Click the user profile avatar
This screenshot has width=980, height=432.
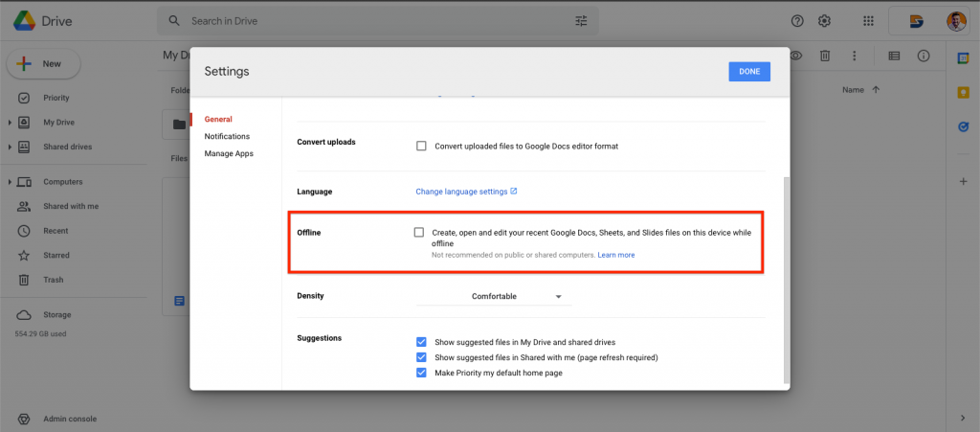tap(956, 21)
